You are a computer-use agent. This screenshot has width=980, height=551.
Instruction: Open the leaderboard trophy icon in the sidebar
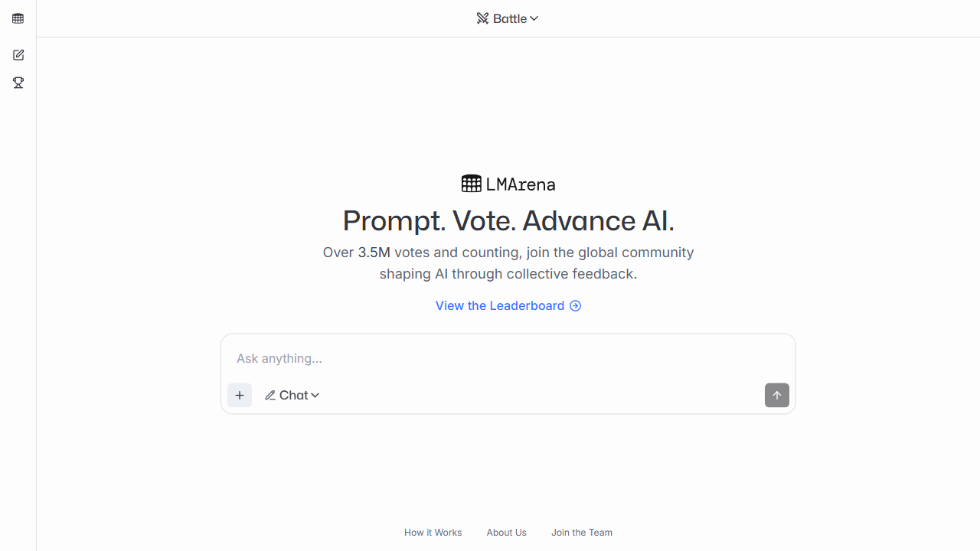click(18, 83)
